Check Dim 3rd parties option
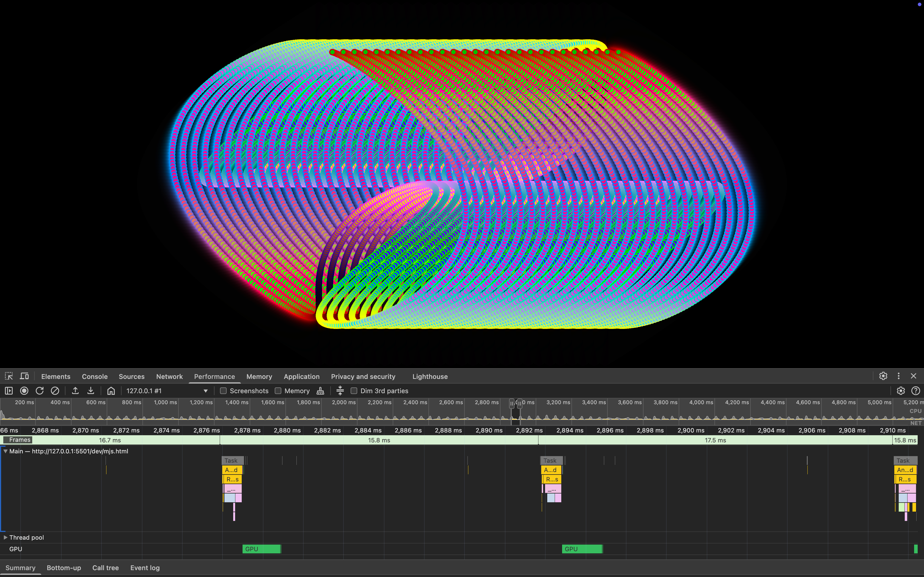924x577 pixels. [354, 391]
